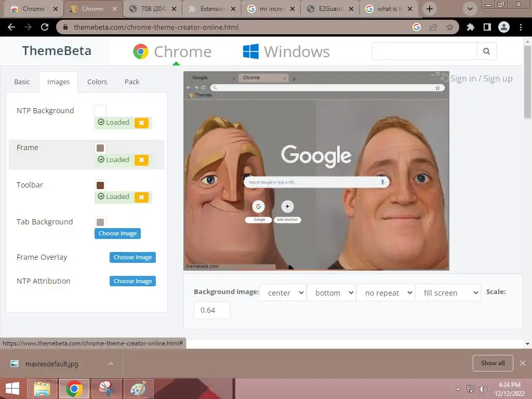The width and height of the screenshot is (532, 399).
Task: Switch to the Extensions browser tab
Action: (x=211, y=9)
